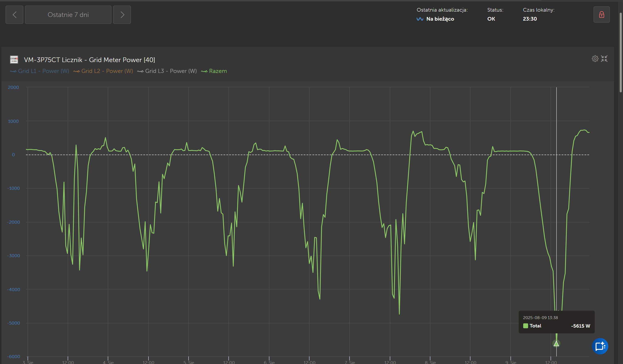Click the realtime wave icon by Na bieżąco
The height and width of the screenshot is (364, 623).
(x=420, y=19)
